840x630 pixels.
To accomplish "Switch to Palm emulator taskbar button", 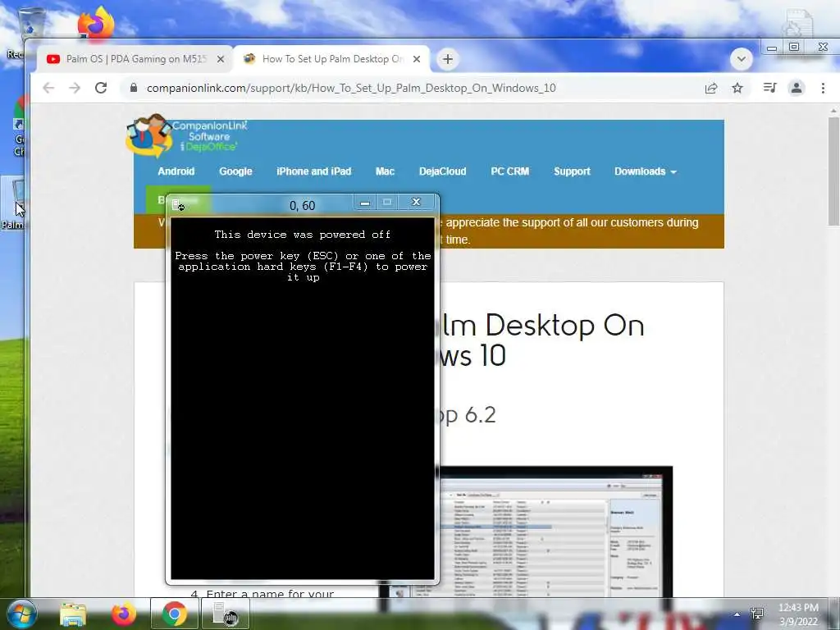I will click(225, 614).
